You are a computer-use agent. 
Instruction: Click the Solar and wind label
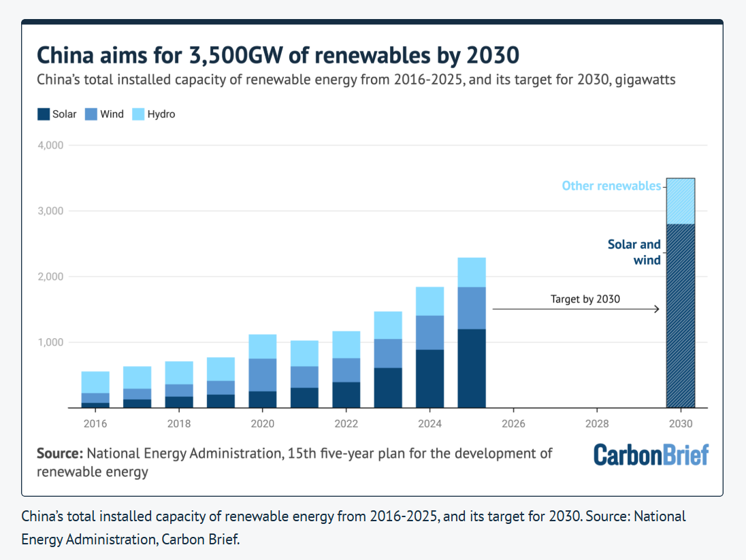tap(634, 252)
